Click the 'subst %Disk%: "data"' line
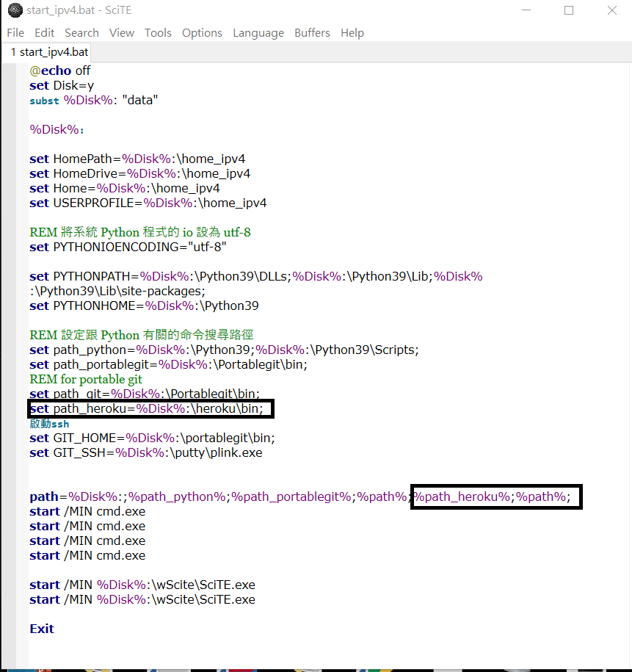The height and width of the screenshot is (672, 632). click(94, 101)
